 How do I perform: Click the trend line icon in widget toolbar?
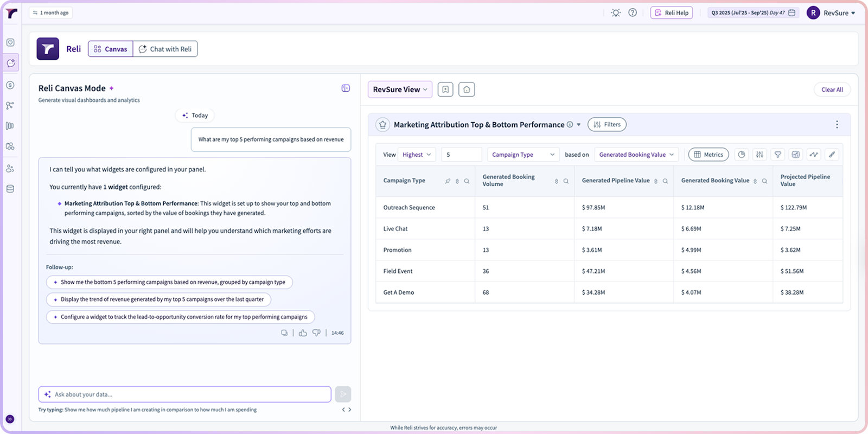click(814, 155)
